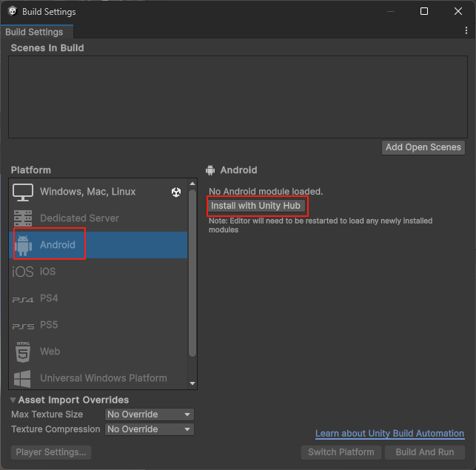
Task: Click the 'No Android module loaded.' message
Action: tap(266, 192)
